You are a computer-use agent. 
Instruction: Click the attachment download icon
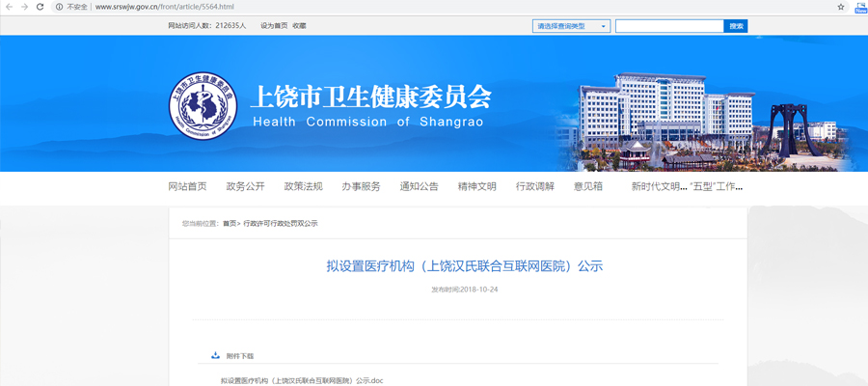215,355
